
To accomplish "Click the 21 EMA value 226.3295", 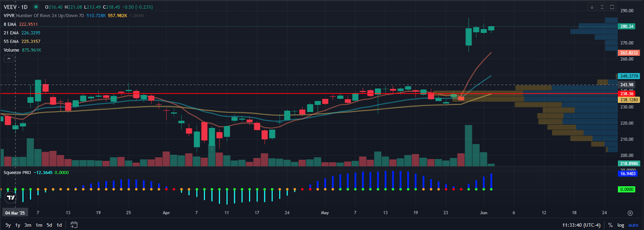I will pos(31,33).
